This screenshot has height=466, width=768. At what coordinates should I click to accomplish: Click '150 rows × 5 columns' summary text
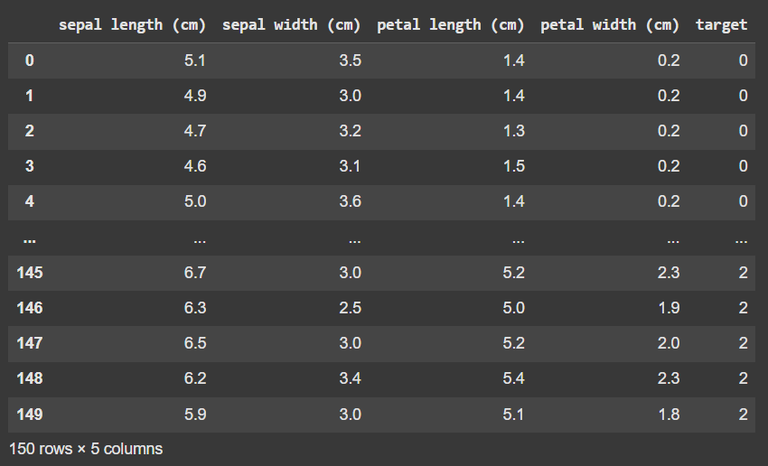tap(86, 449)
